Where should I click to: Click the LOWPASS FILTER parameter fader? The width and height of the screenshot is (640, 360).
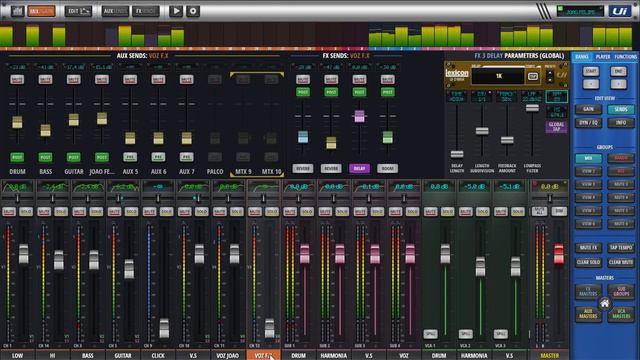pyautogui.click(x=532, y=108)
